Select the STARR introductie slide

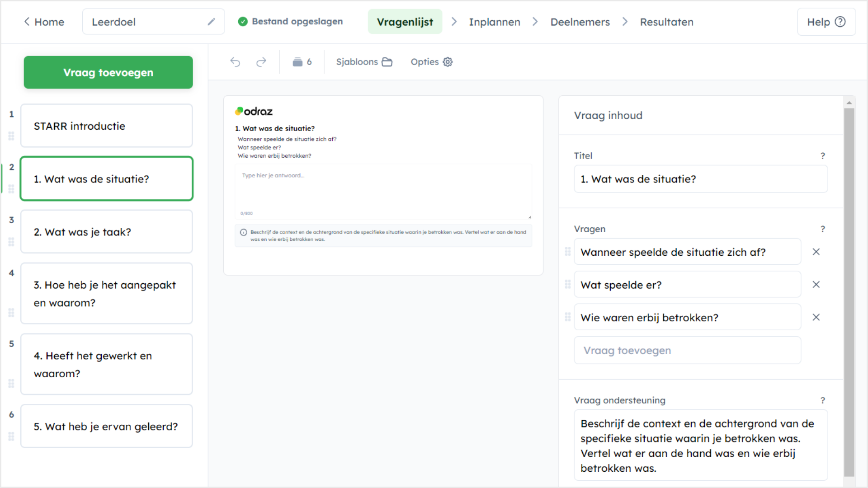[x=107, y=126]
